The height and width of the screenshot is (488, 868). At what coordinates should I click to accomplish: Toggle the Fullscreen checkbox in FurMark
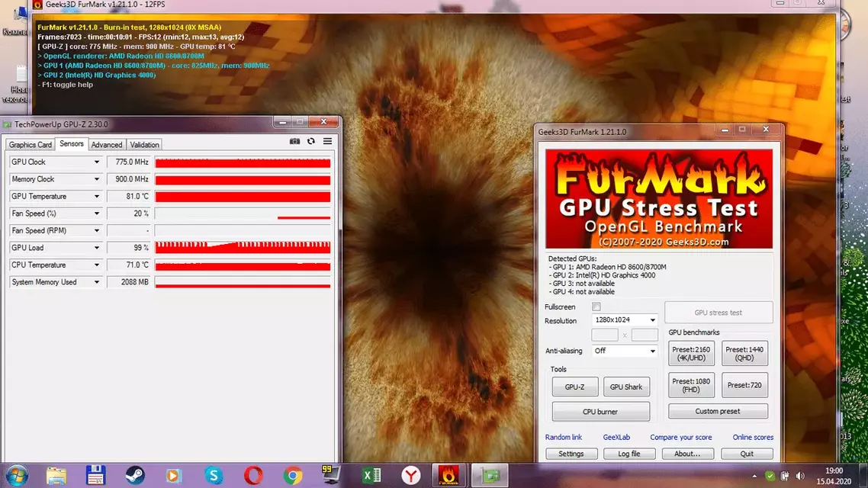596,307
